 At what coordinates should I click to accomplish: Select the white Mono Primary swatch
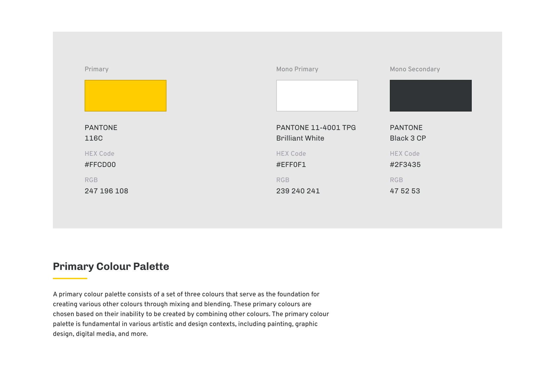[x=317, y=96]
